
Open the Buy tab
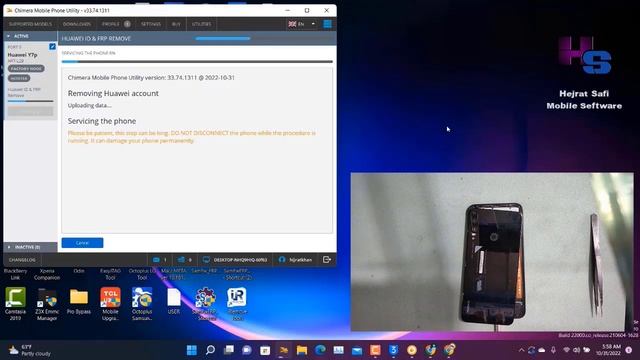[x=176, y=24]
